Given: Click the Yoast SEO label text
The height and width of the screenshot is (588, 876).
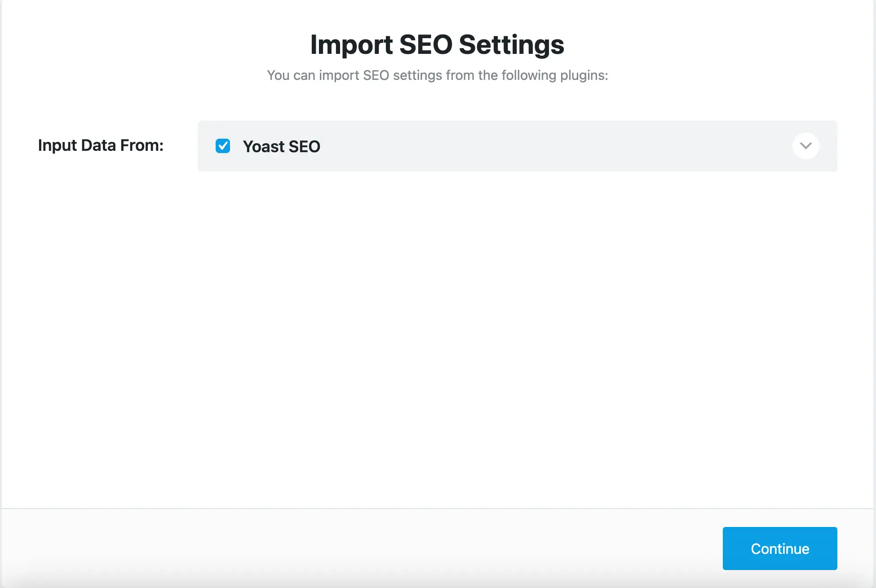Looking at the screenshot, I should coord(281,146).
